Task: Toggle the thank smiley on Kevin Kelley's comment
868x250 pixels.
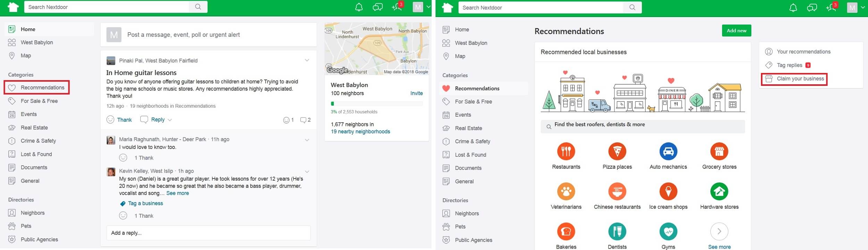Action: tap(123, 216)
